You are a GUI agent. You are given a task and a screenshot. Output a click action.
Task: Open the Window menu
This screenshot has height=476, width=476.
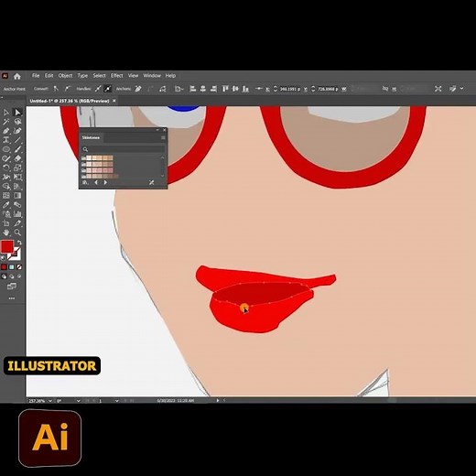click(x=152, y=76)
